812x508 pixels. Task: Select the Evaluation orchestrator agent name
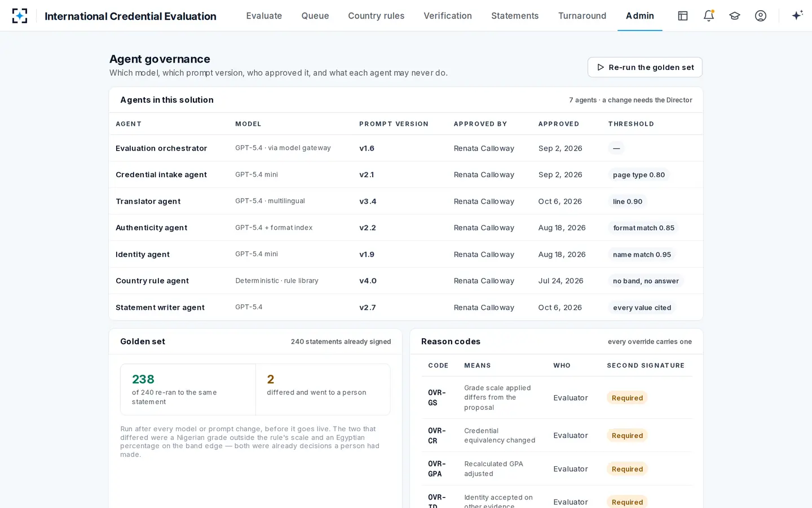tap(161, 148)
